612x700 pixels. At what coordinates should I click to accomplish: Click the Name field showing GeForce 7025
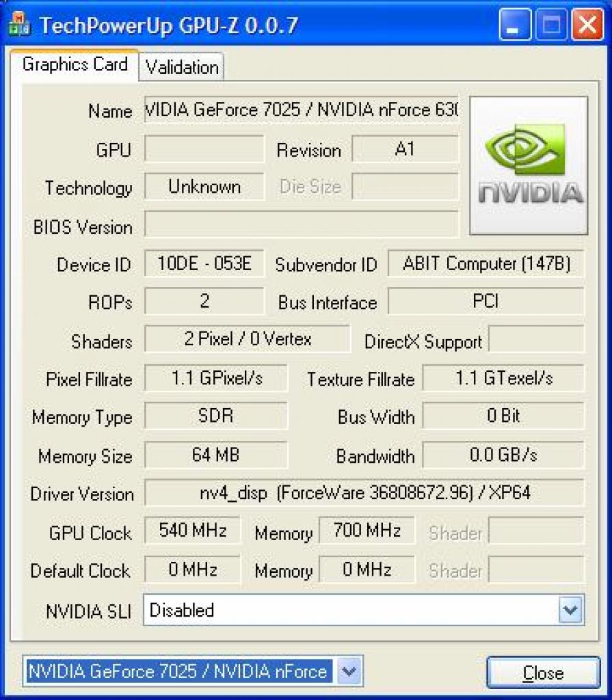302,109
